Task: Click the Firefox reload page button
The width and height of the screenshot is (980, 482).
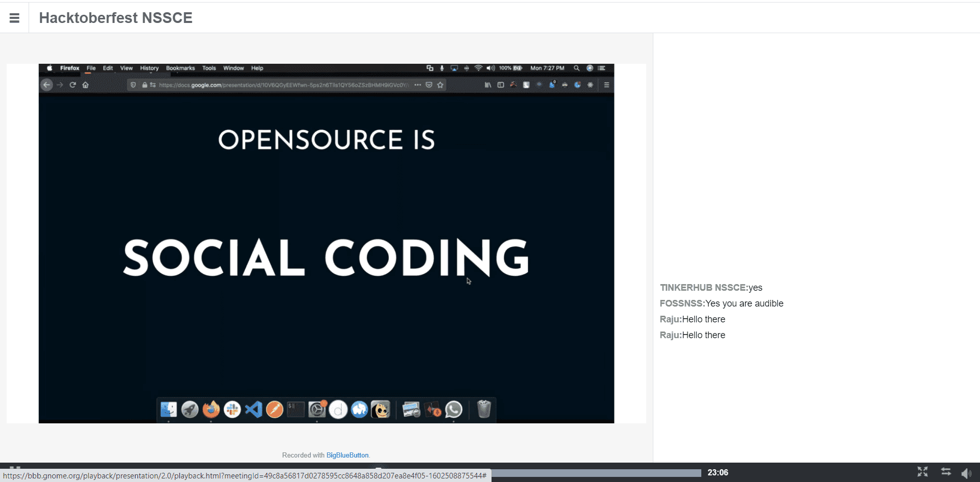Action: pos(72,85)
